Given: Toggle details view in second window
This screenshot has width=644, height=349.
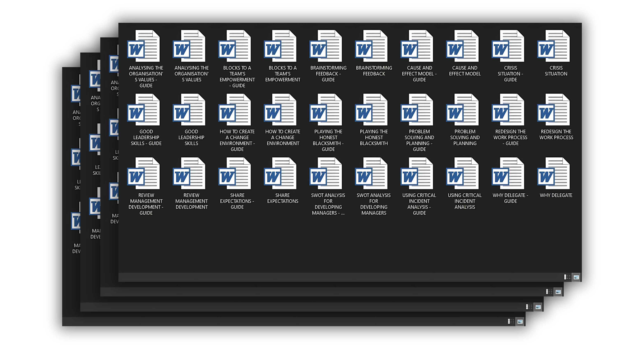Looking at the screenshot, I should click(x=549, y=292).
